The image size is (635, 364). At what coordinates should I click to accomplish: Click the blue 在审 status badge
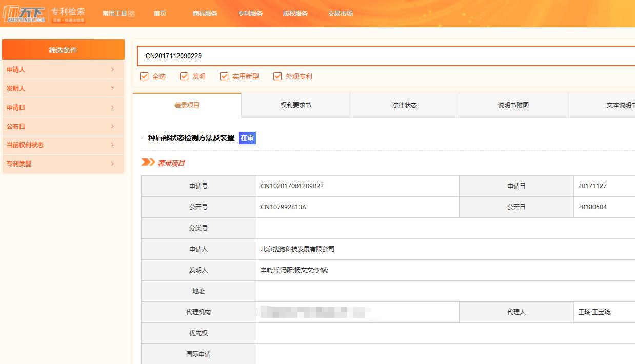coord(247,137)
